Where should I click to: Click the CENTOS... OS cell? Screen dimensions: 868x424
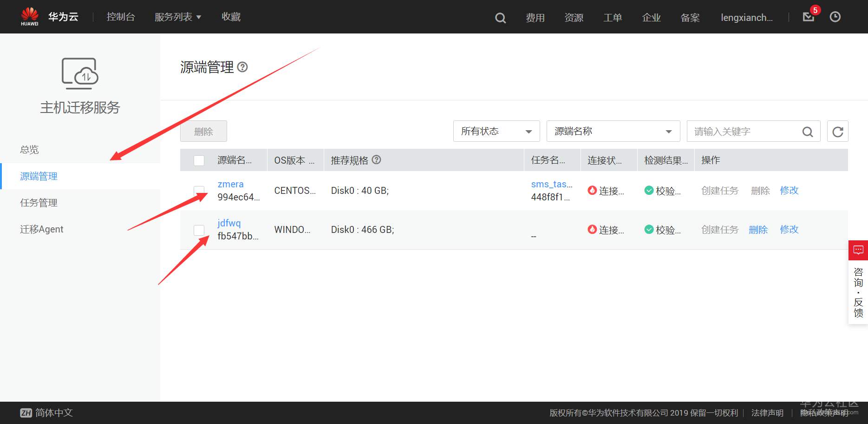(295, 191)
